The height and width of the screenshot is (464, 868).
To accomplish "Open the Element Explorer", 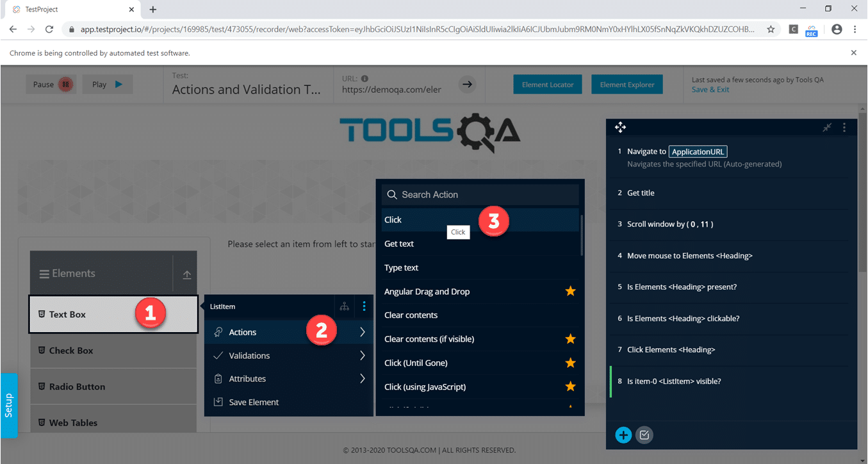I will [x=626, y=83].
